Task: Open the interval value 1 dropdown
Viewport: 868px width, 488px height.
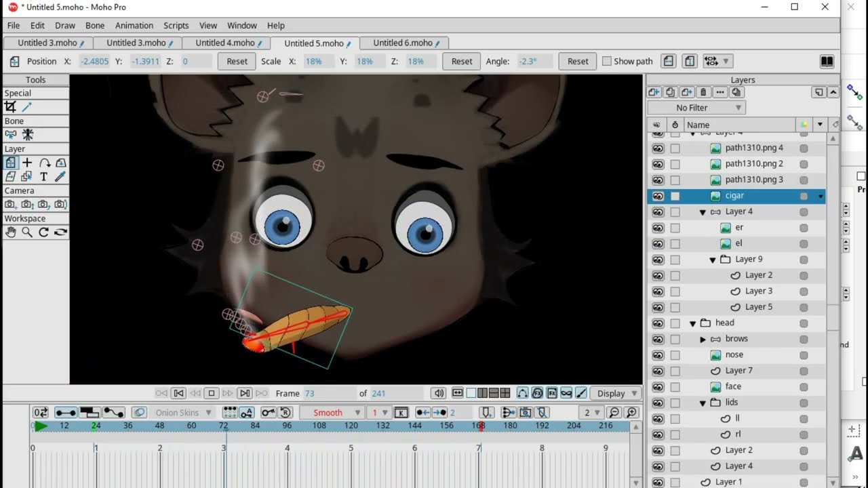Action: coord(379,412)
